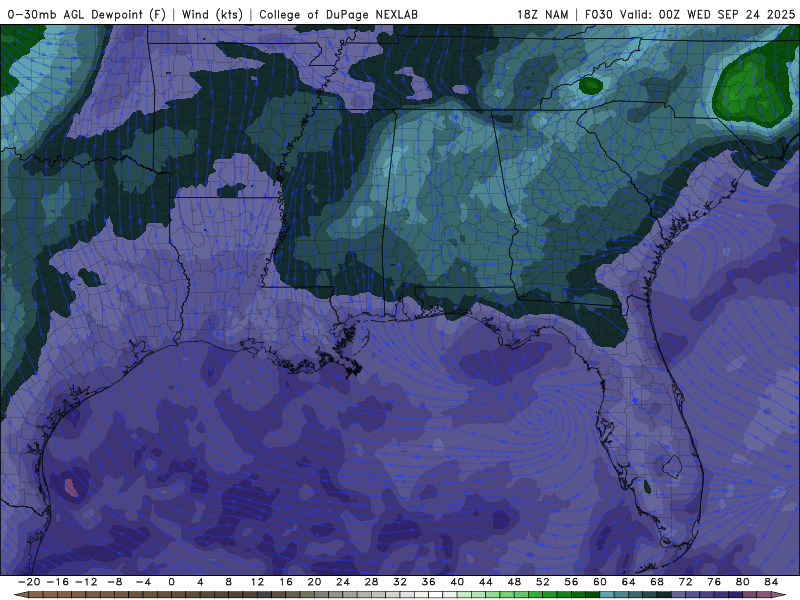The image size is (800, 600).
Task: Click the 4 value on the color scale
Action: pyautogui.click(x=200, y=582)
